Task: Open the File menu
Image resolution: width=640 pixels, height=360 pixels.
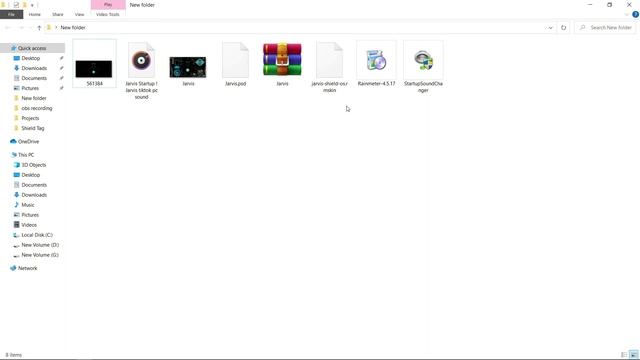Action: 11,14
